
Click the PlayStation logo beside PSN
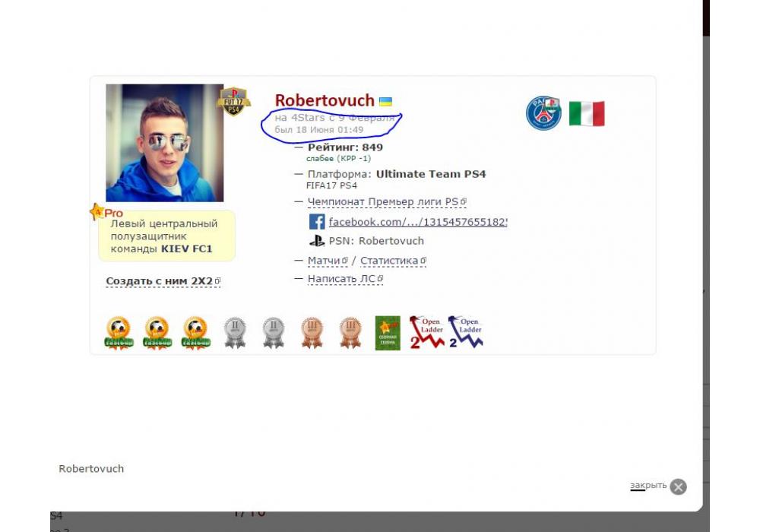coord(317,241)
